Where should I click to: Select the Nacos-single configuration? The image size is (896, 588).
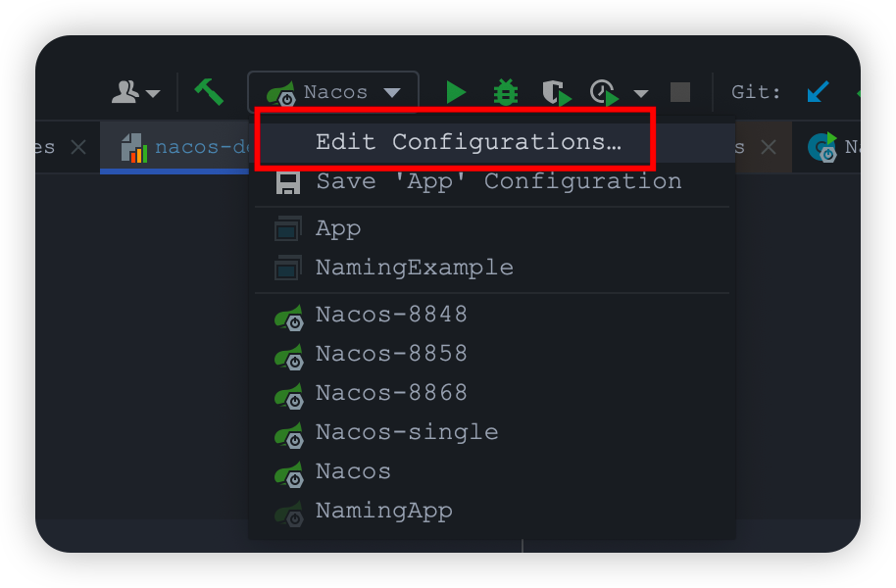[406, 432]
